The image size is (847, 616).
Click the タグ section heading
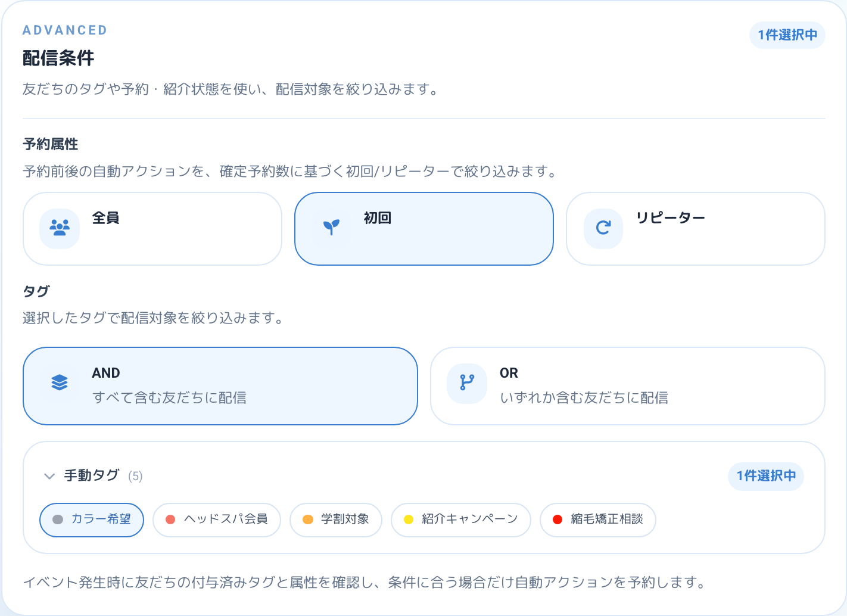point(36,291)
